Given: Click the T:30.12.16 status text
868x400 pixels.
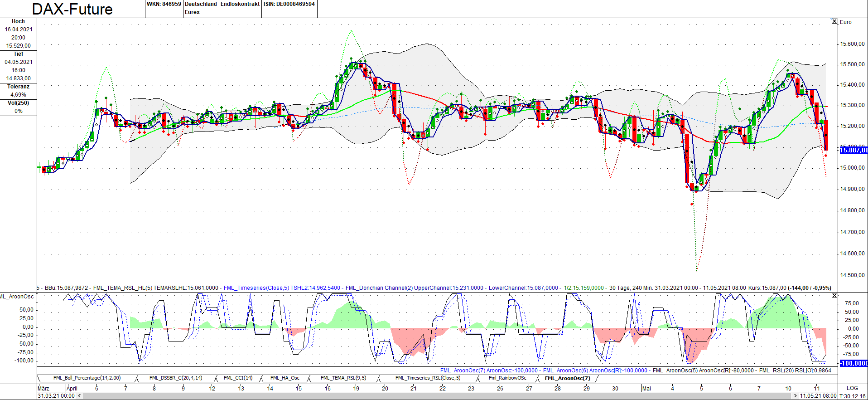Looking at the screenshot, I should [x=852, y=396].
